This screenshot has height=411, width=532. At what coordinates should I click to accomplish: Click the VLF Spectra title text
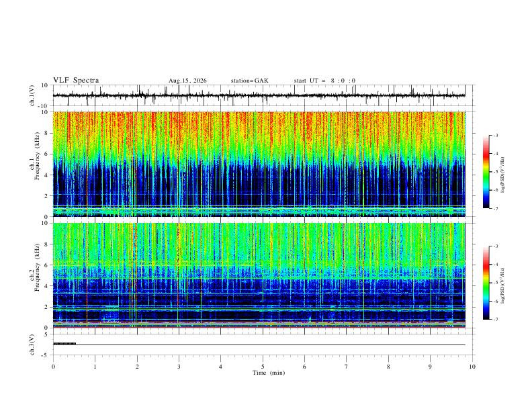(76, 81)
